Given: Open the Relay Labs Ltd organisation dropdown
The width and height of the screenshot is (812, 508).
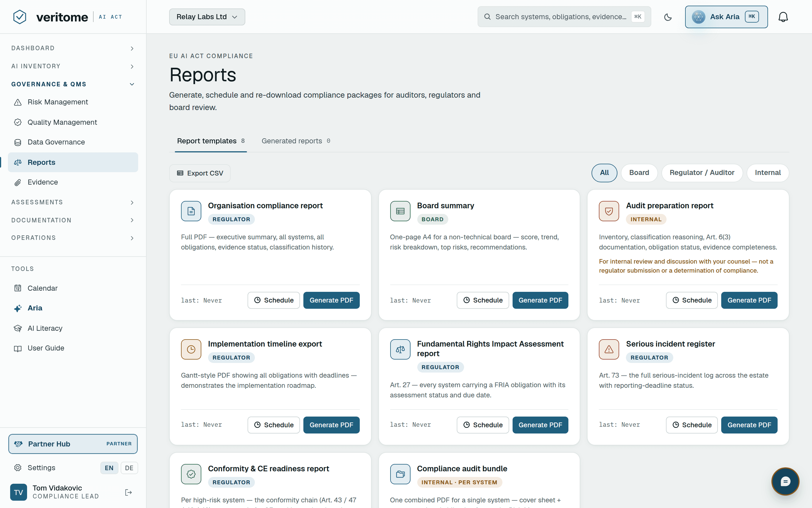Looking at the screenshot, I should point(207,17).
